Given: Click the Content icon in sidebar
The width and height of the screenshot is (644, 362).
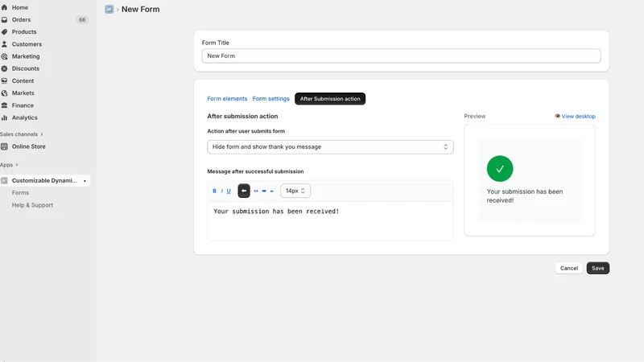Looking at the screenshot, I should point(4,81).
